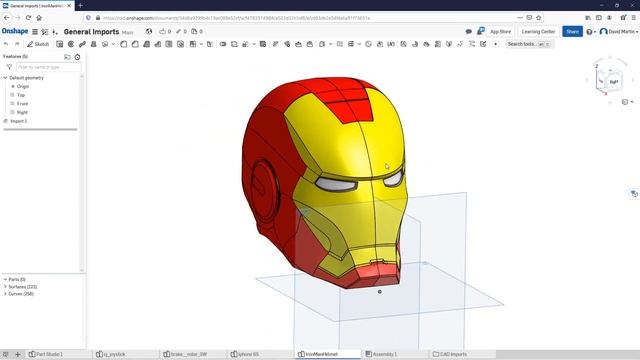Screen dimensions: 640x360
Task: Select the Fillet tool
Action: (x=124, y=44)
